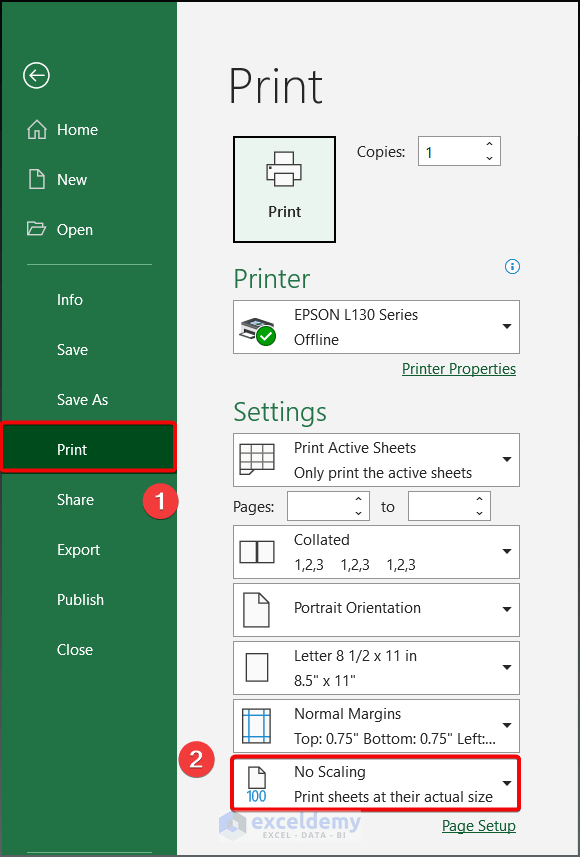Screen dimensions: 580x857
Task: Click the Print button with printer icon
Action: 284,189
